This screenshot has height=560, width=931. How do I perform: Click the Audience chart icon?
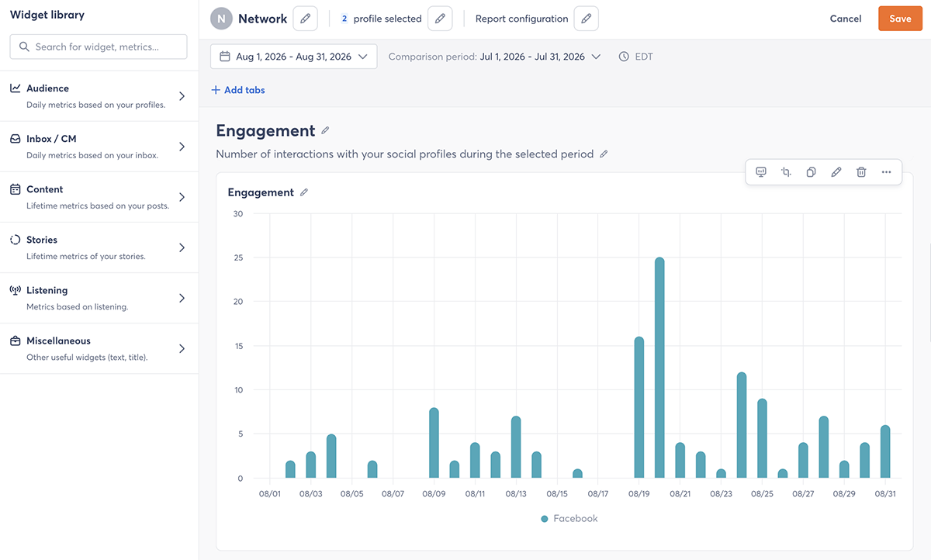click(x=15, y=88)
